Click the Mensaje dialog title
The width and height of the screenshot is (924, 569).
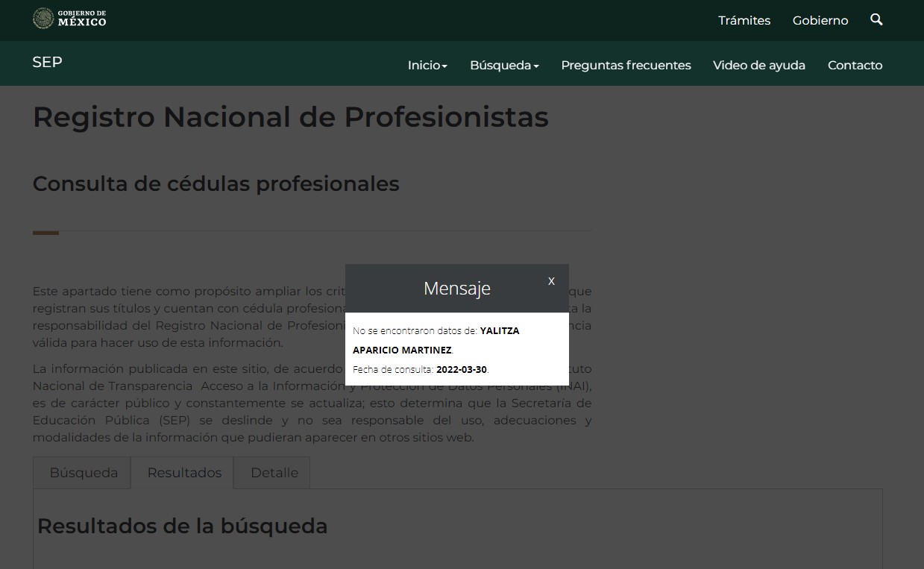(x=457, y=288)
